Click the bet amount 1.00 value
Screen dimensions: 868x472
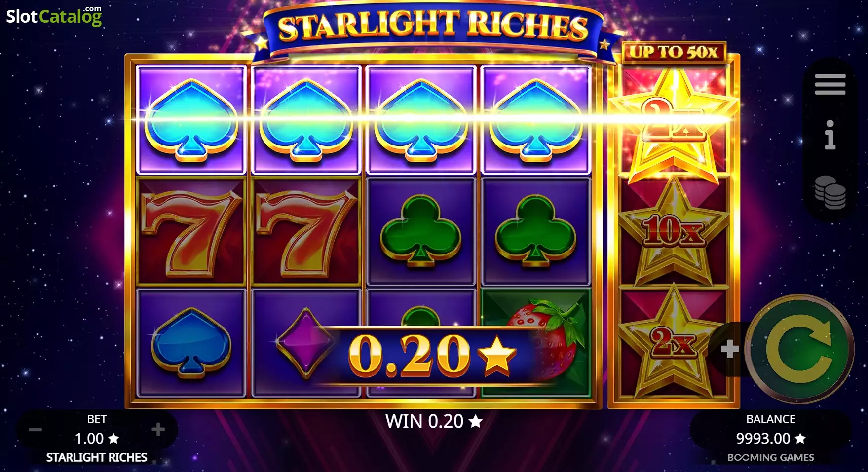pyautogui.click(x=97, y=438)
